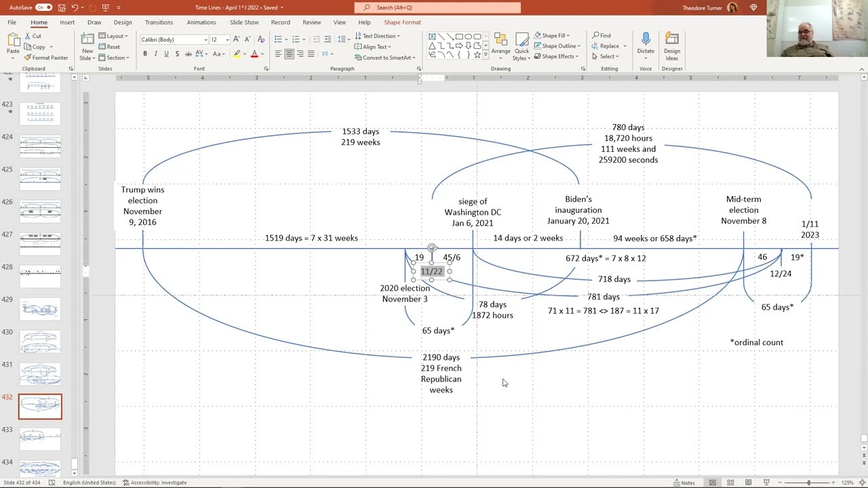Open the Text Direction dropdown
Screen dimensions: 868x488
pyautogui.click(x=377, y=36)
